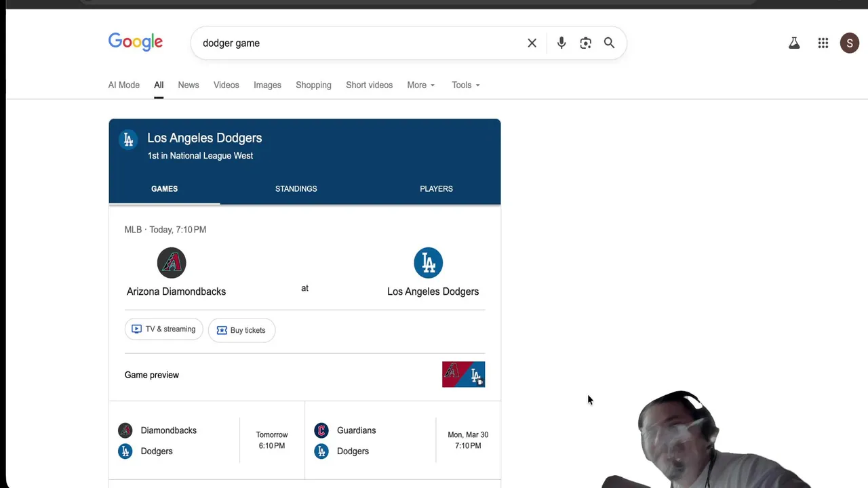This screenshot has width=868, height=488.
Task: Switch to the Images tab
Action: tap(267, 85)
